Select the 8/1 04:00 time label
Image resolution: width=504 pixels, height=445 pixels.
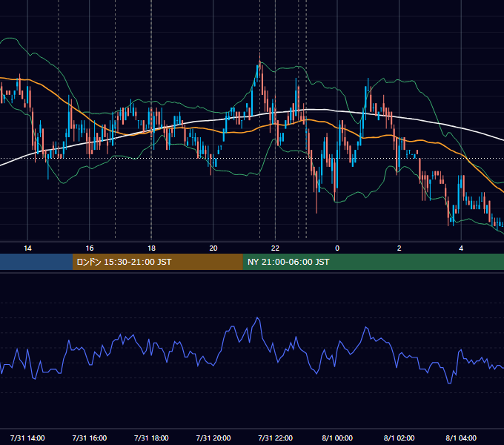(x=461, y=438)
